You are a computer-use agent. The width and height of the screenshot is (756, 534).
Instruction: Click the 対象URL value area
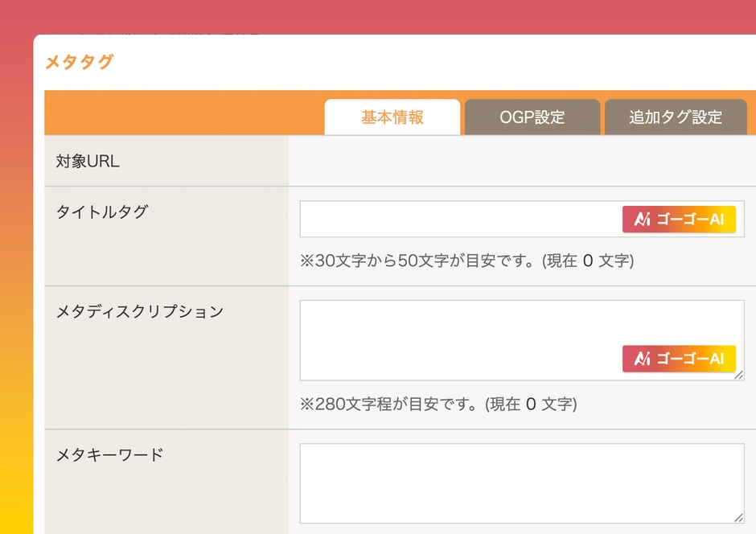[x=521, y=161]
